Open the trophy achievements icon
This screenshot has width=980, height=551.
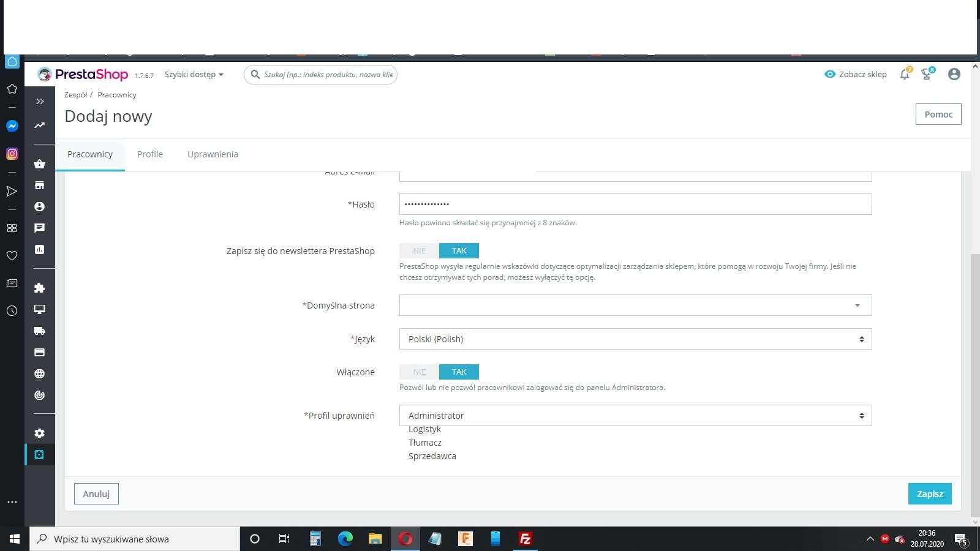(927, 74)
